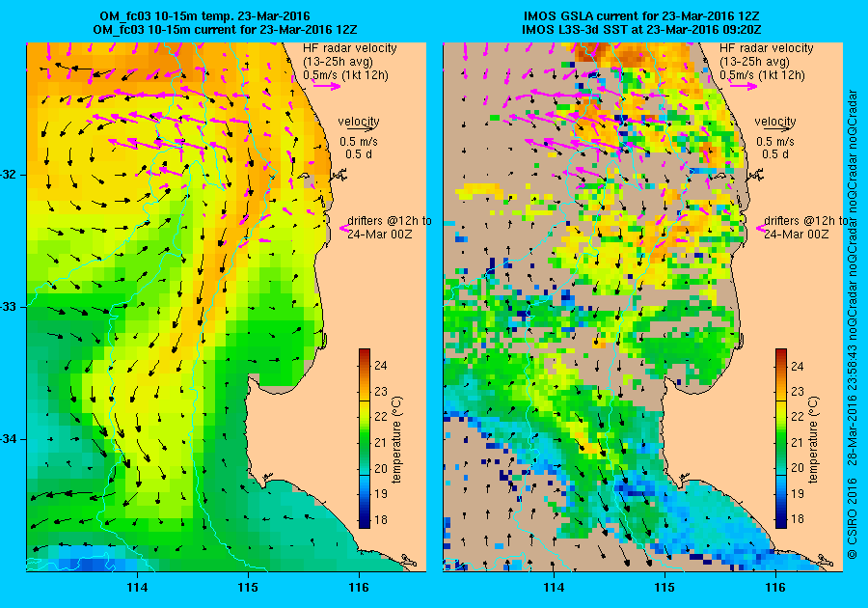
Task: Click the black velocity legend arrow in right map
Action: coord(777,129)
